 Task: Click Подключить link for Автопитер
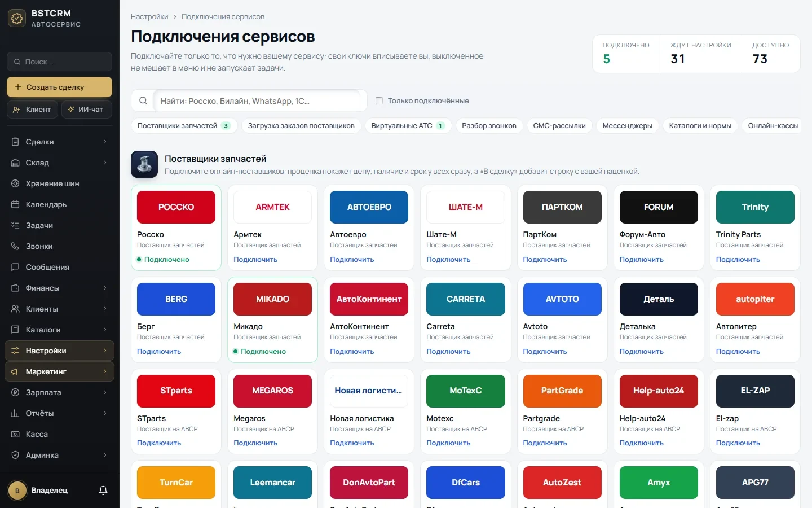tap(738, 352)
